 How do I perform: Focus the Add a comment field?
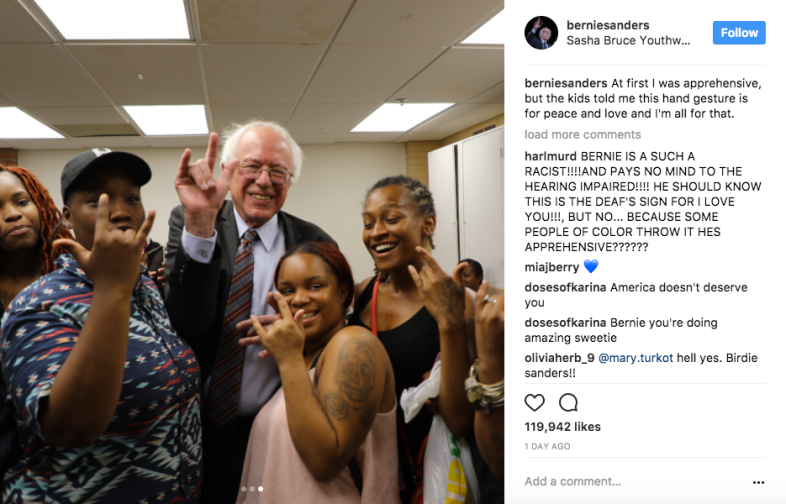pos(636,481)
